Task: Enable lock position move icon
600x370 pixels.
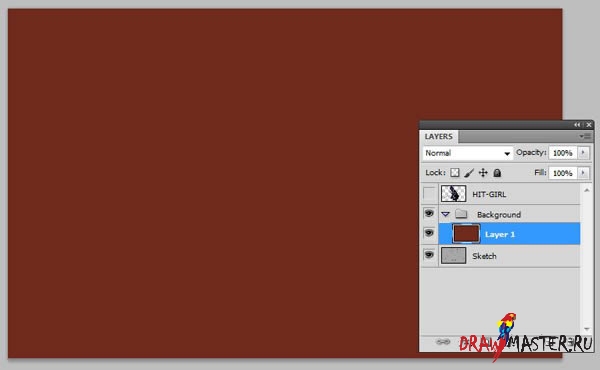Action: coord(483,173)
